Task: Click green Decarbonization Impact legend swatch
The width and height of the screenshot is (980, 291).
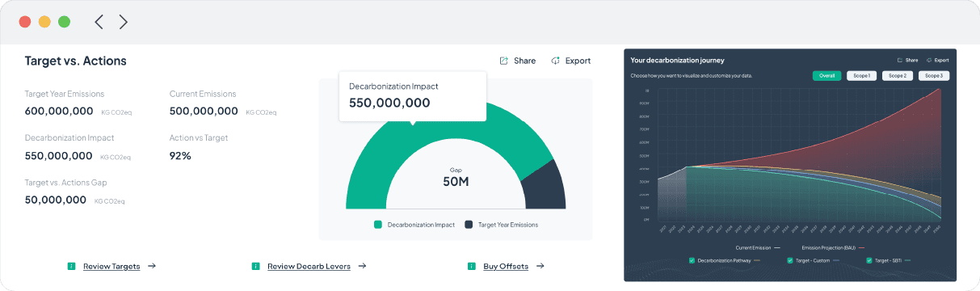Action: (378, 225)
